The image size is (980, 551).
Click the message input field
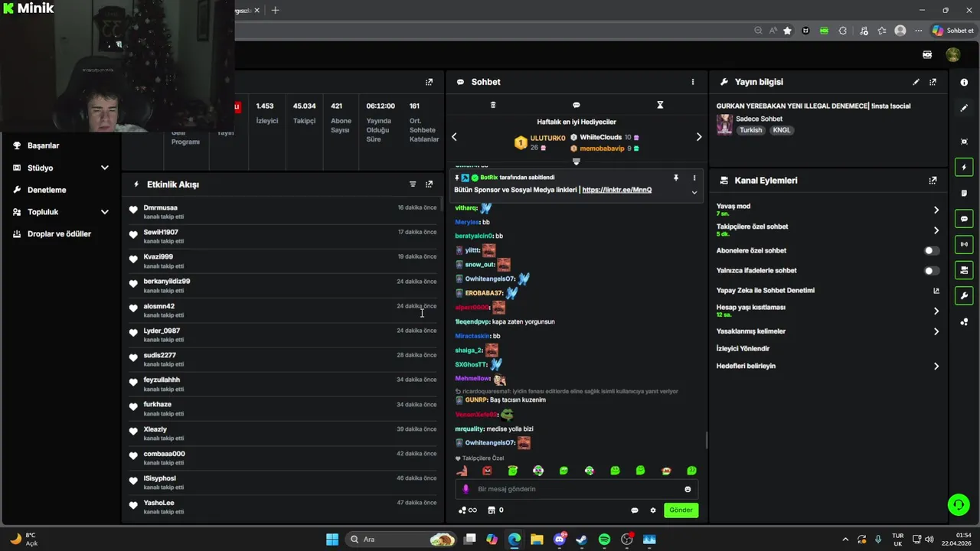tap(576, 489)
